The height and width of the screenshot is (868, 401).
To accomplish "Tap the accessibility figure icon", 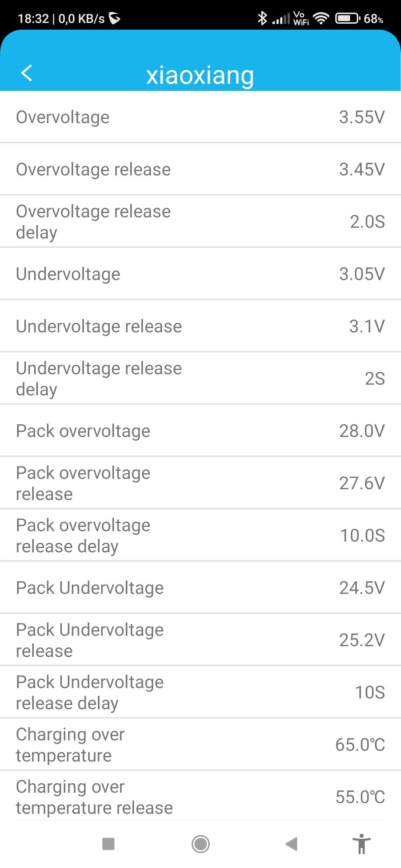I will [362, 844].
